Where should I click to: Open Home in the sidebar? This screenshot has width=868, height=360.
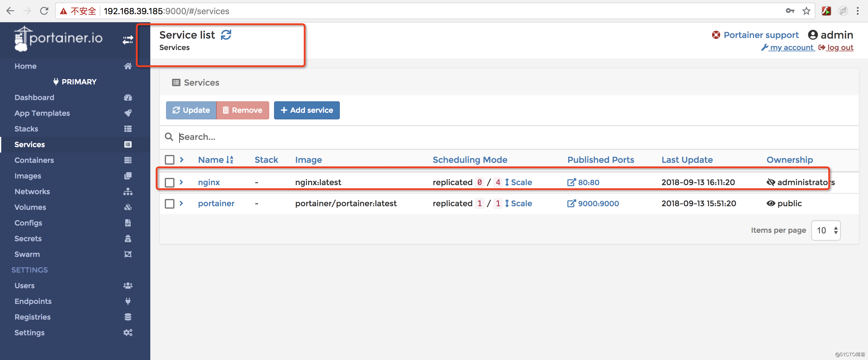point(26,66)
